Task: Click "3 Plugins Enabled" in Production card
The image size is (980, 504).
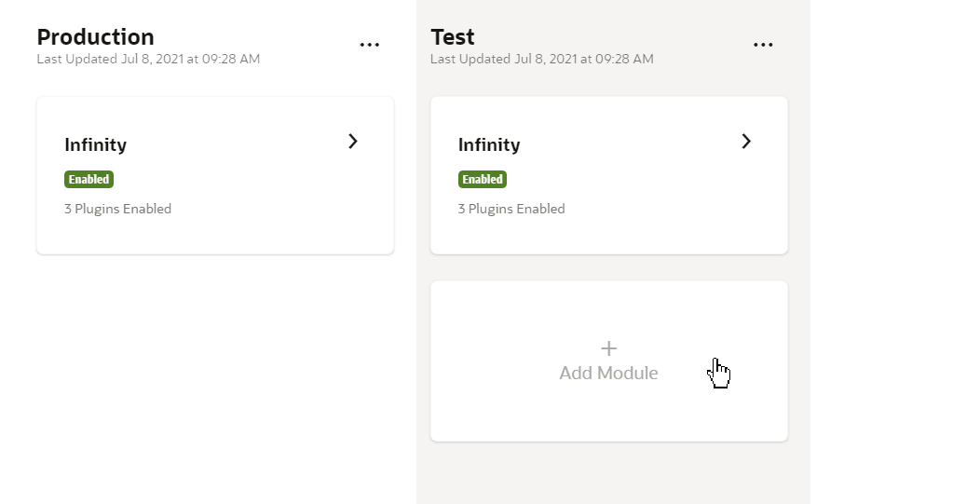Action: [117, 209]
